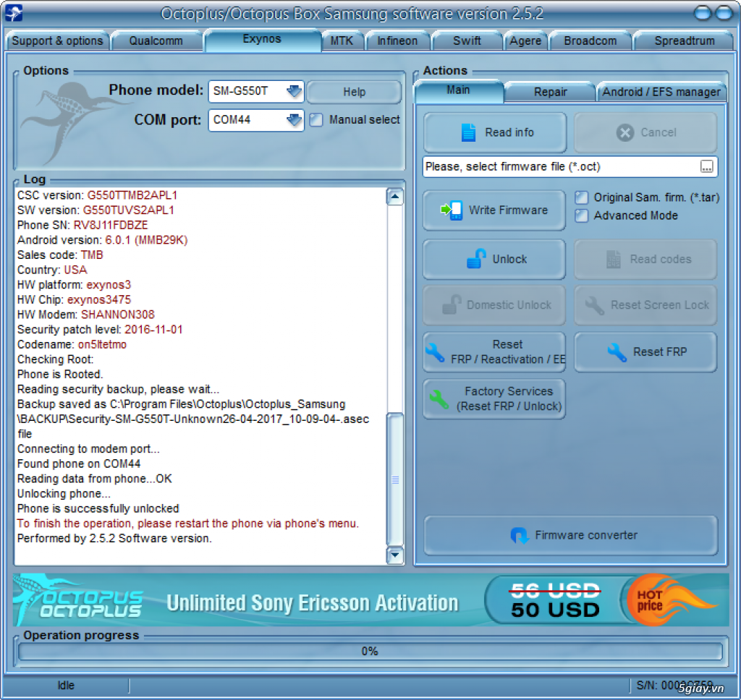
Task: Click the Read info button label
Action: [509, 133]
